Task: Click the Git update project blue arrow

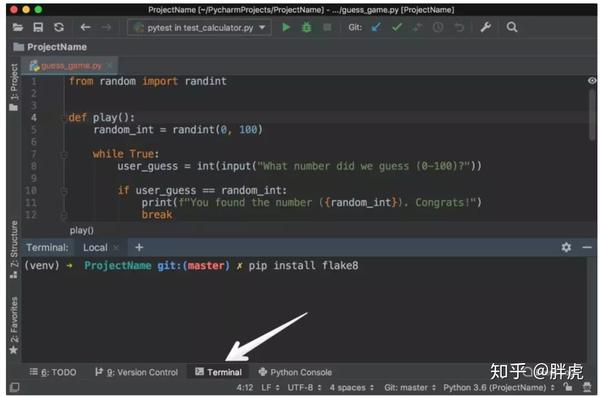Action: tap(376, 27)
